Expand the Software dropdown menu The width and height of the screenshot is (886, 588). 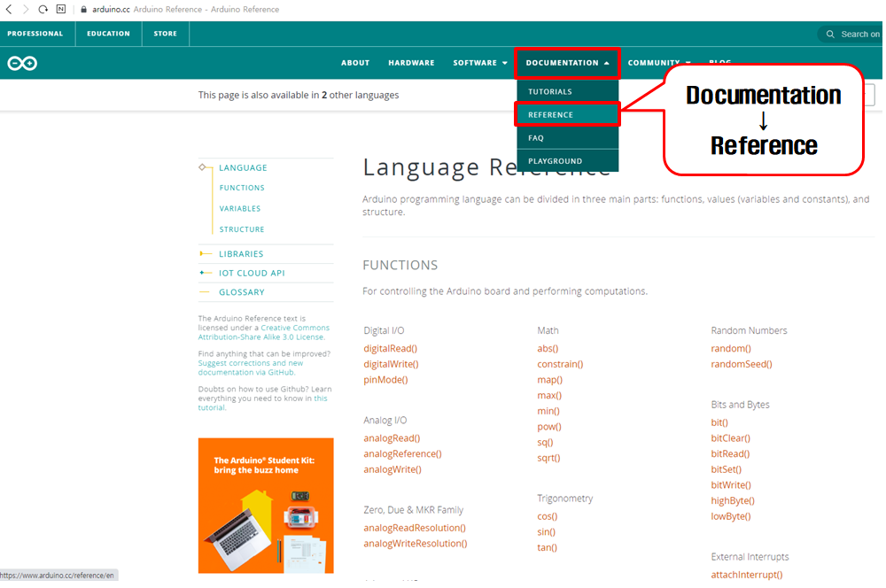(480, 63)
